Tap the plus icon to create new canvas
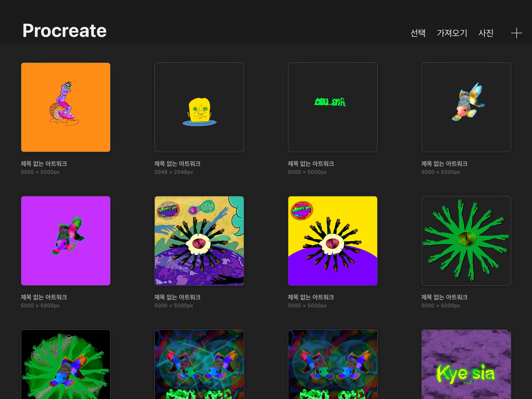The height and width of the screenshot is (399, 532). [516, 33]
